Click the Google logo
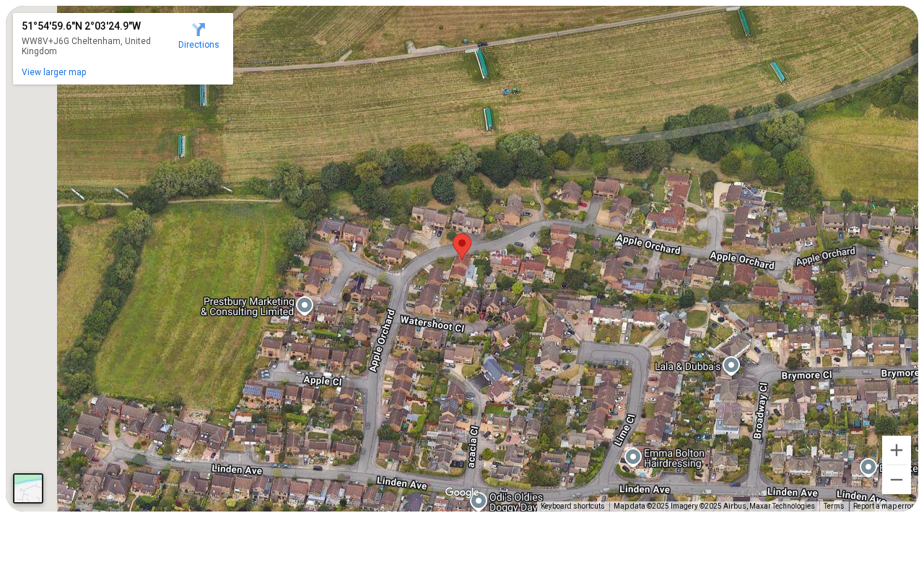 pos(462,493)
